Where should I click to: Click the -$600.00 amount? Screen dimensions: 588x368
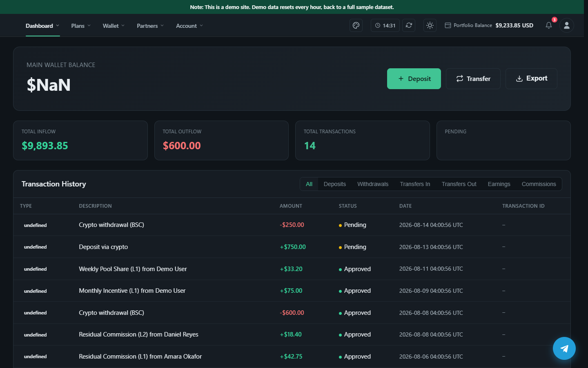tap(292, 313)
